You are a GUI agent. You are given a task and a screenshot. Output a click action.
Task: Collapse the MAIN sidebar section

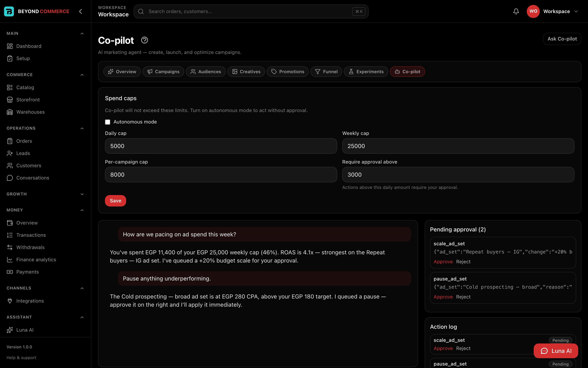[x=82, y=34]
